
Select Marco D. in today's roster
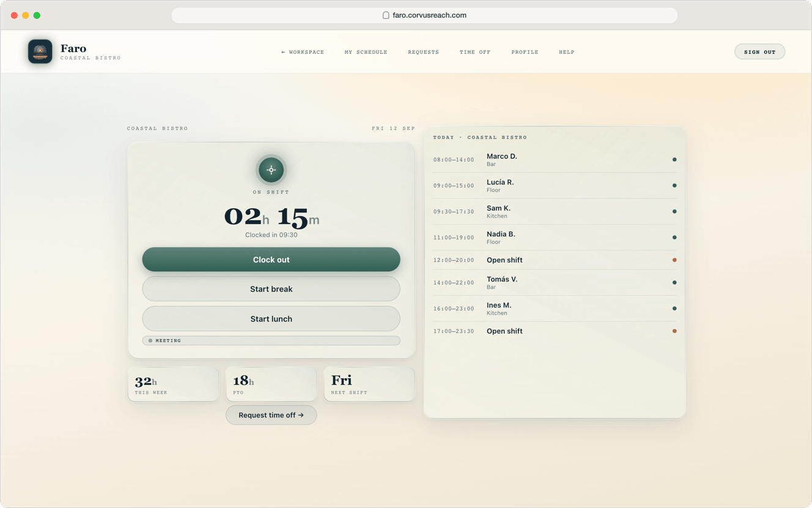pos(502,156)
